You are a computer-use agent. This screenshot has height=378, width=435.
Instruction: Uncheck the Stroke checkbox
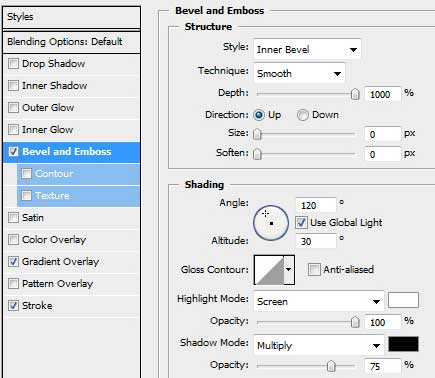point(13,305)
